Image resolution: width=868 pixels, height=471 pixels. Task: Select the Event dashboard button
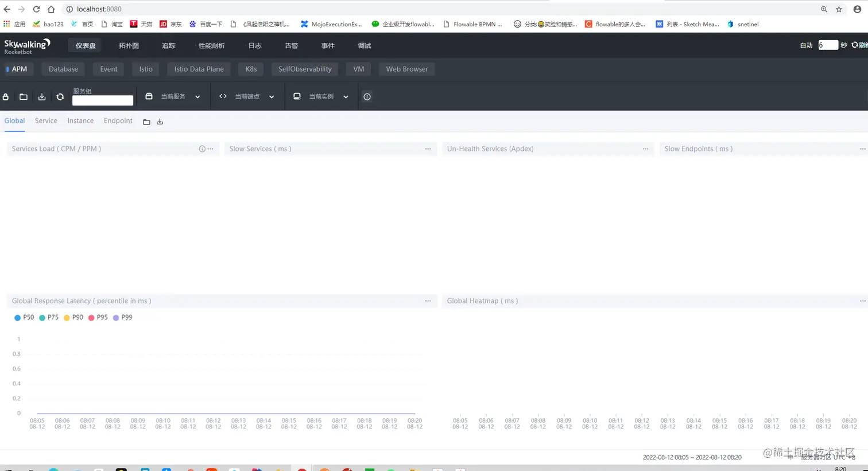(108, 69)
